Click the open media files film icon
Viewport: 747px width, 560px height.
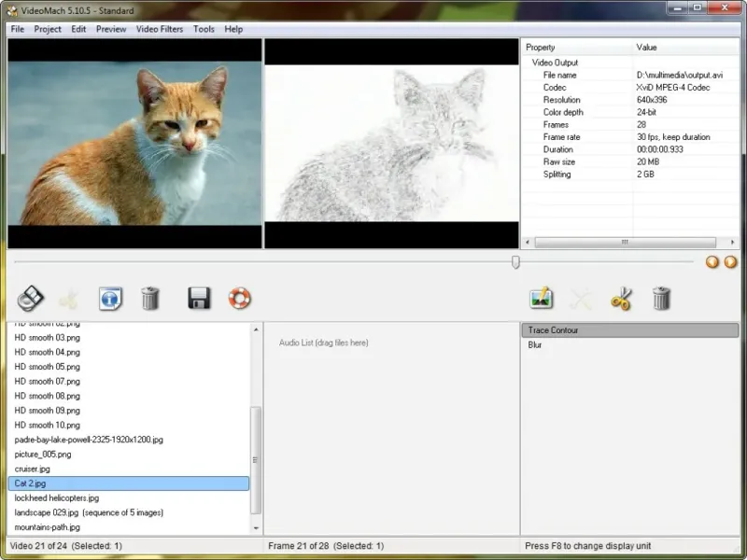coord(31,299)
